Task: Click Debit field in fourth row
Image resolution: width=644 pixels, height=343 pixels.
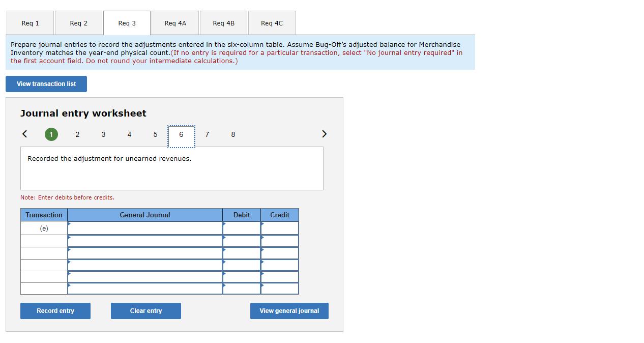Action: point(242,265)
